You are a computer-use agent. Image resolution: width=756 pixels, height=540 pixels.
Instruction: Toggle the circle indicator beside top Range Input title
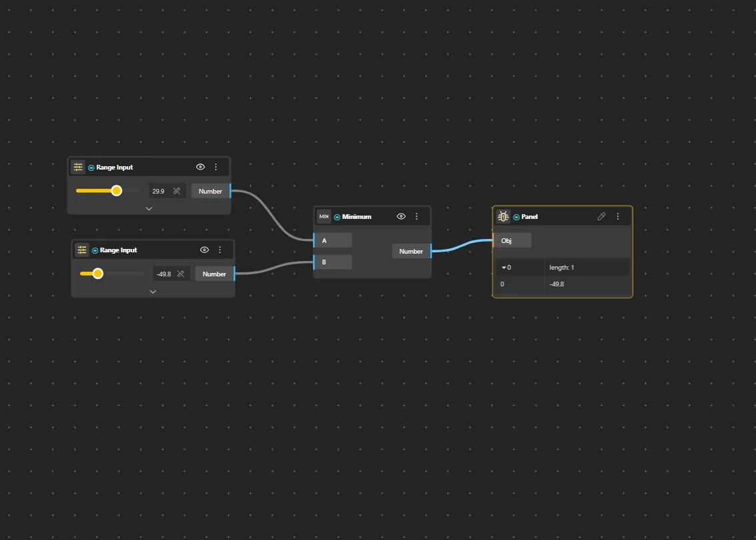click(91, 168)
